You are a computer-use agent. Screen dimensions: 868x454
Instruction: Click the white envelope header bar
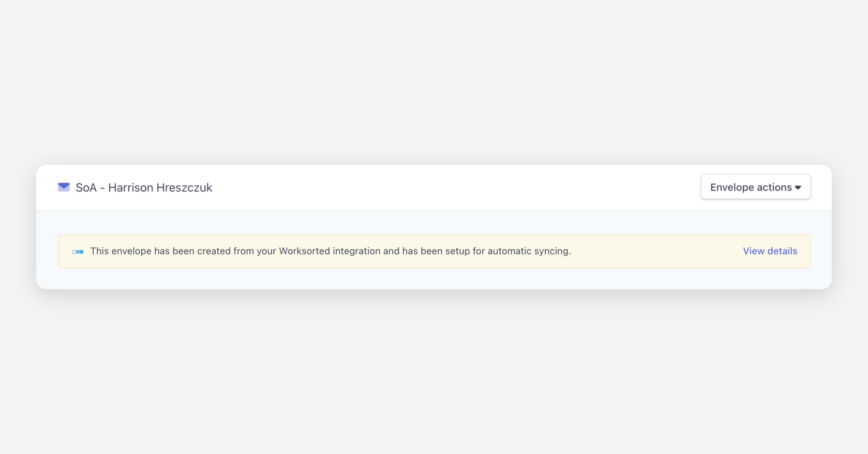[434, 188]
